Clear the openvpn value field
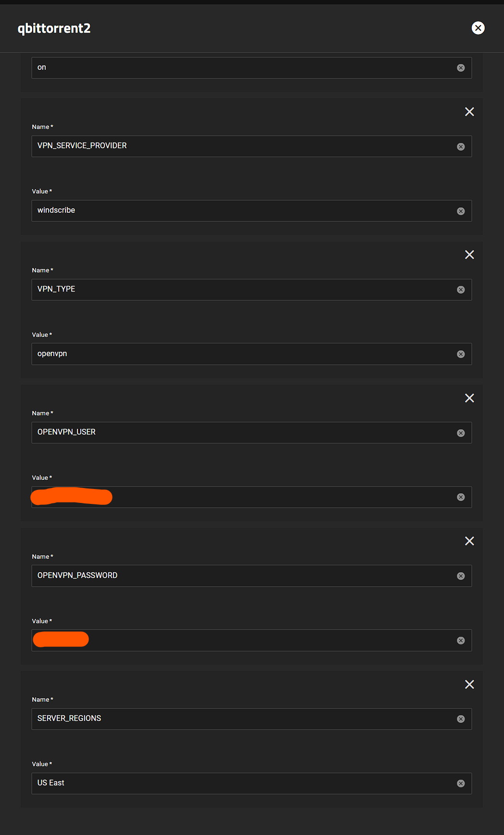 tap(461, 354)
